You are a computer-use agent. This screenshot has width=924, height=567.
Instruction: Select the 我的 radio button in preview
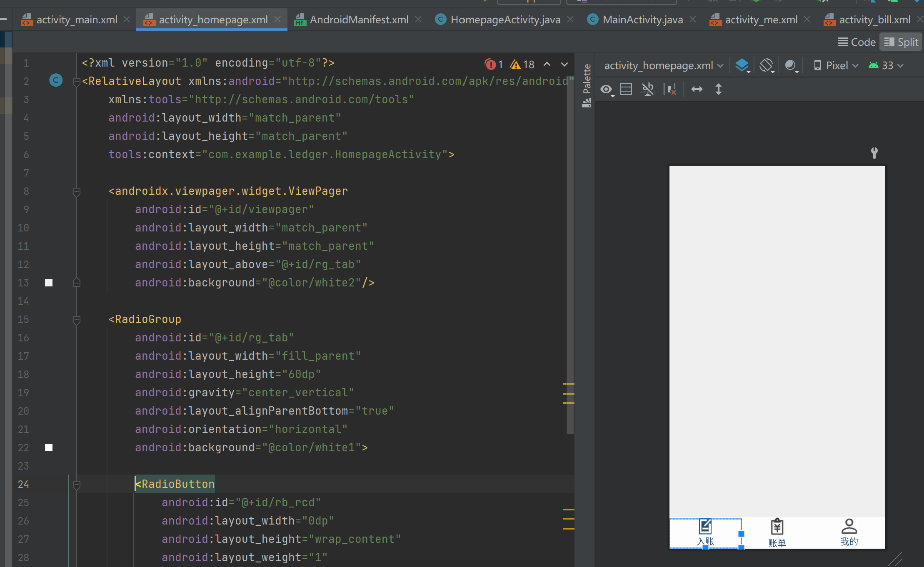tap(849, 532)
